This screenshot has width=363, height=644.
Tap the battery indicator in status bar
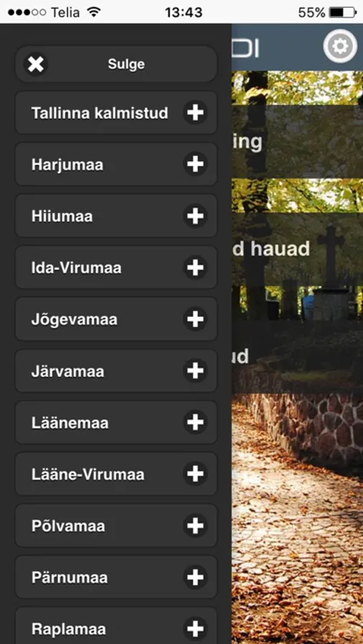[343, 12]
